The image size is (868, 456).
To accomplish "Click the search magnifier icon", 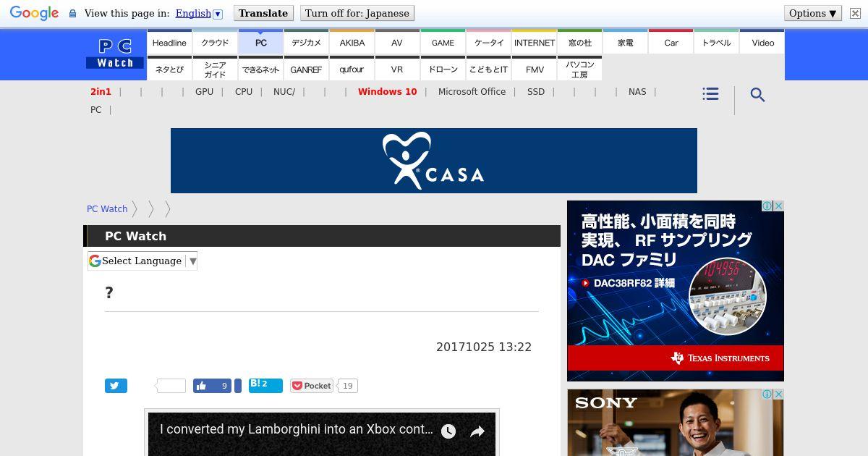I will (x=757, y=95).
